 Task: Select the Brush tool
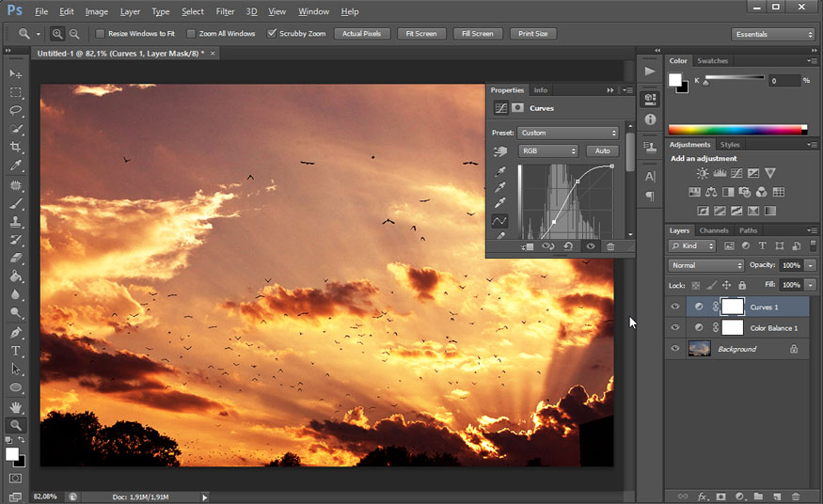coord(16,203)
